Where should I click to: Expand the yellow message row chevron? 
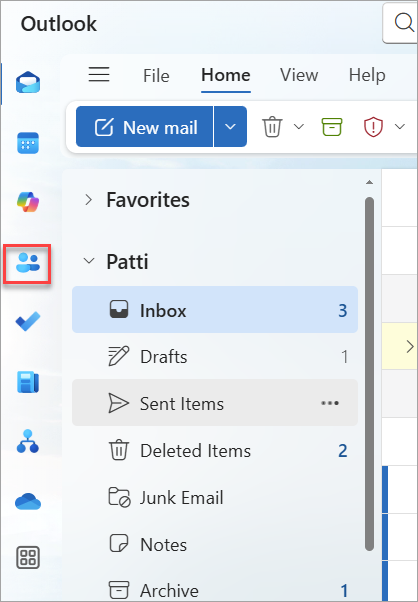410,347
